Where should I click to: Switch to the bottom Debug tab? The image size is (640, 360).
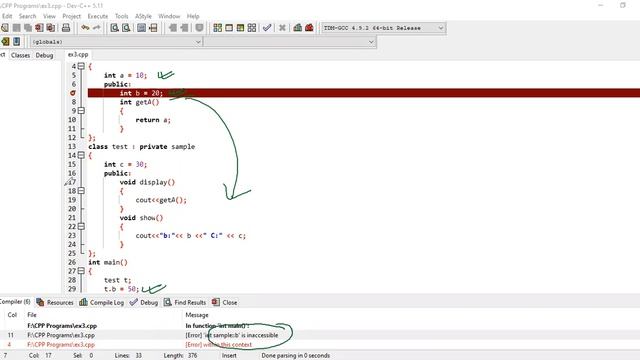pos(144,302)
